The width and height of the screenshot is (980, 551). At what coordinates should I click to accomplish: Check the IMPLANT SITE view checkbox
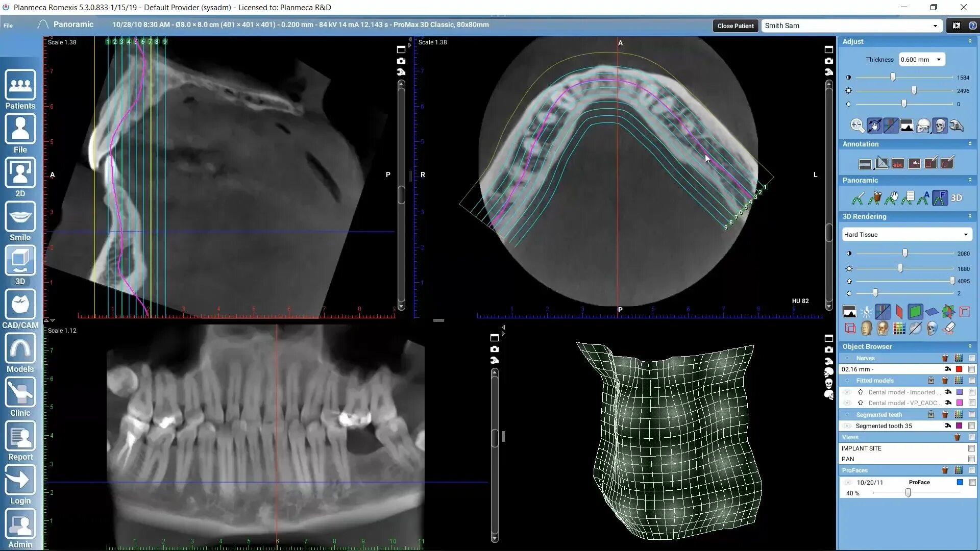point(971,448)
